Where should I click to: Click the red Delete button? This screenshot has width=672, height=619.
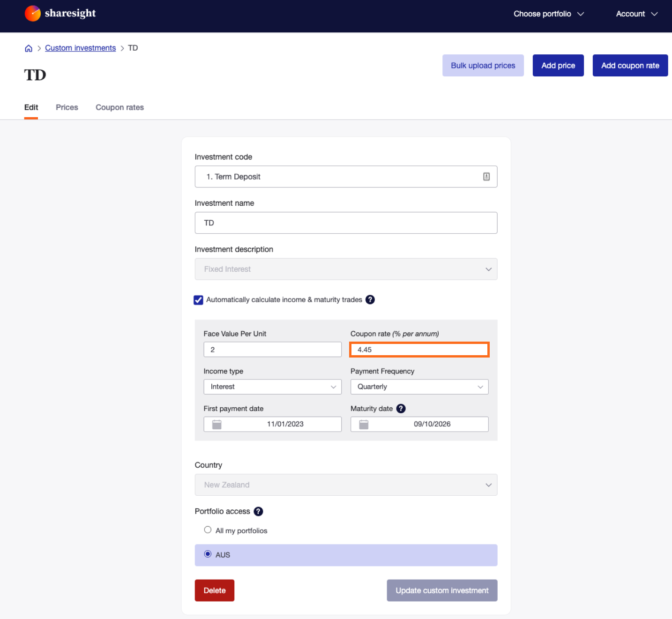(x=215, y=590)
